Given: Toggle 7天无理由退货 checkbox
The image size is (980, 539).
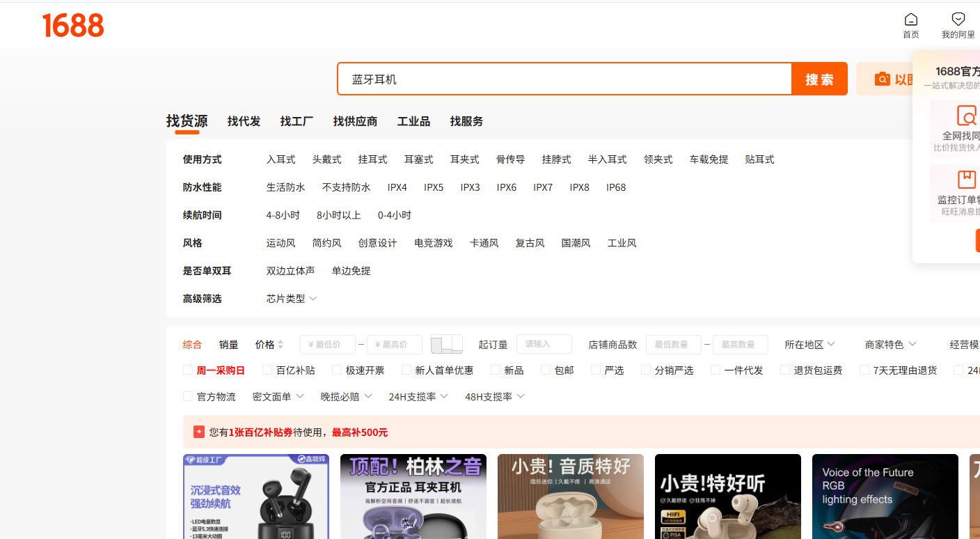Looking at the screenshot, I should [864, 370].
